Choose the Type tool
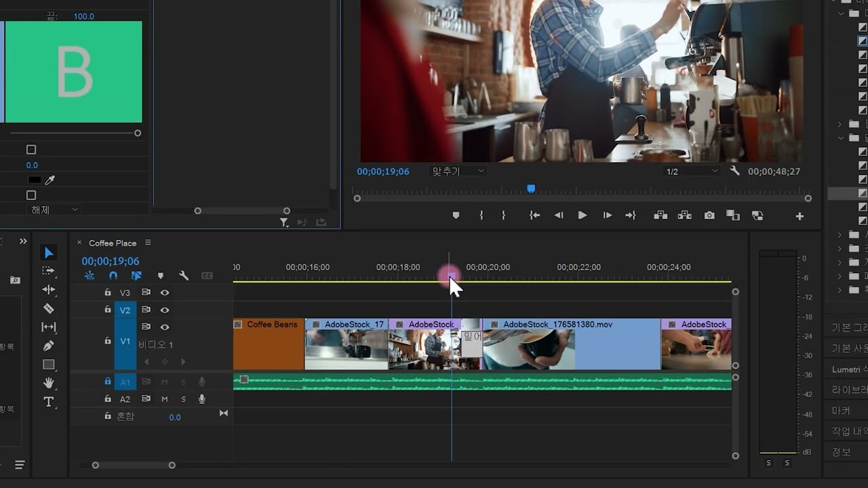This screenshot has height=488, width=868. pyautogui.click(x=48, y=402)
